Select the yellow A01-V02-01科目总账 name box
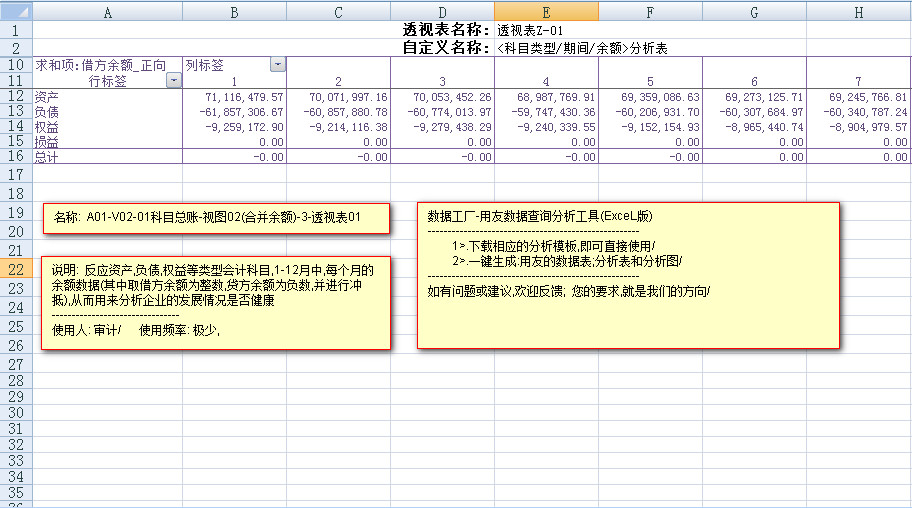Screen dimensions: 912x508 [x=215, y=217]
